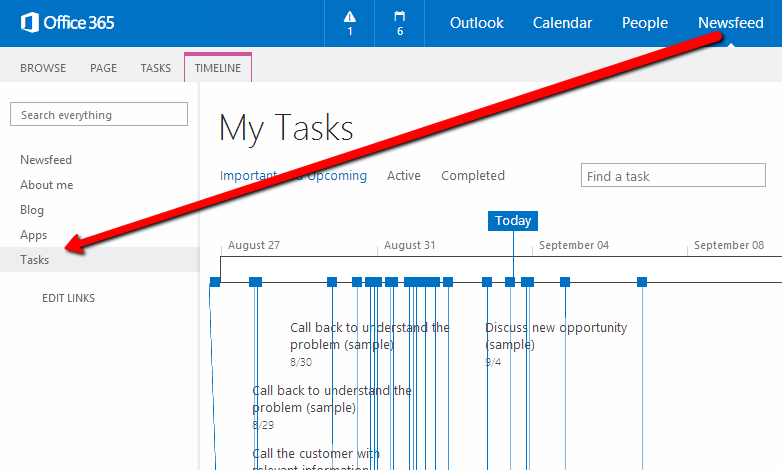Open About me in sidebar
782x470 pixels.
tap(46, 185)
